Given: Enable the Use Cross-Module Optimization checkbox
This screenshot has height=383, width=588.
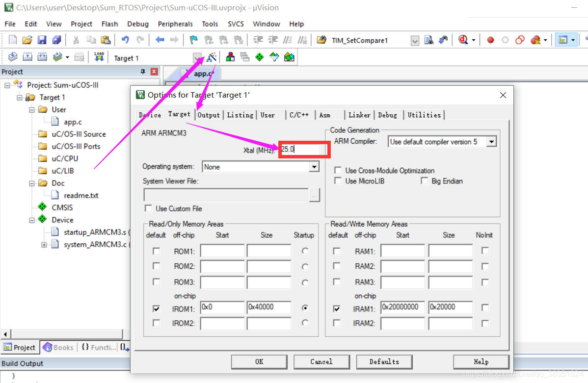Looking at the screenshot, I should (338, 171).
